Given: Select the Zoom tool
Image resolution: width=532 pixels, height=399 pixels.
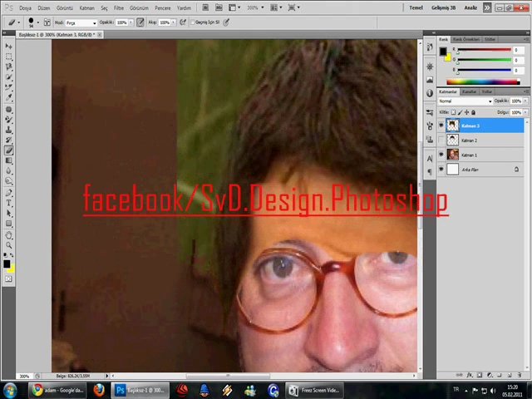Looking at the screenshot, I should tap(9, 245).
